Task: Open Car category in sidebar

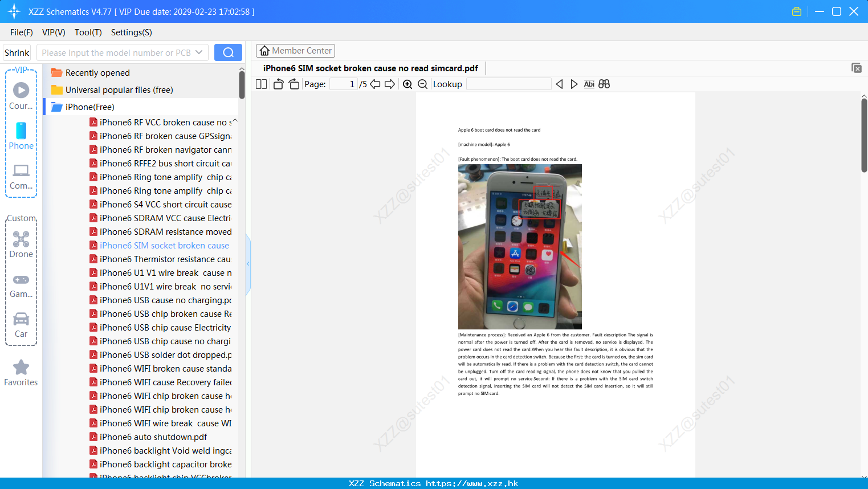Action: (21, 325)
